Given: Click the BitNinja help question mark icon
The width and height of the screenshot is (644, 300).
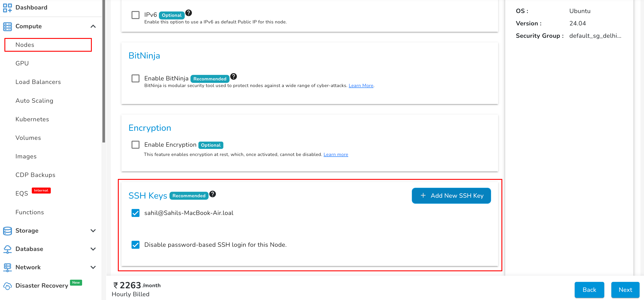Looking at the screenshot, I should click(x=233, y=76).
